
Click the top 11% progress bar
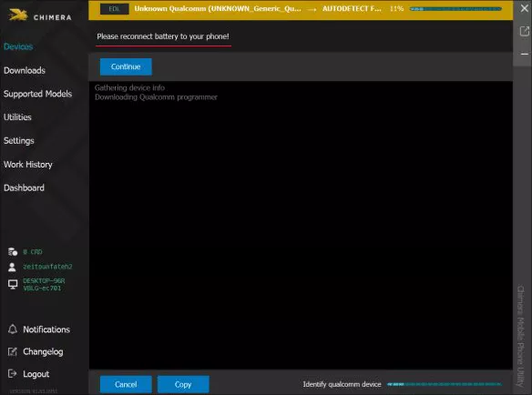(455, 9)
